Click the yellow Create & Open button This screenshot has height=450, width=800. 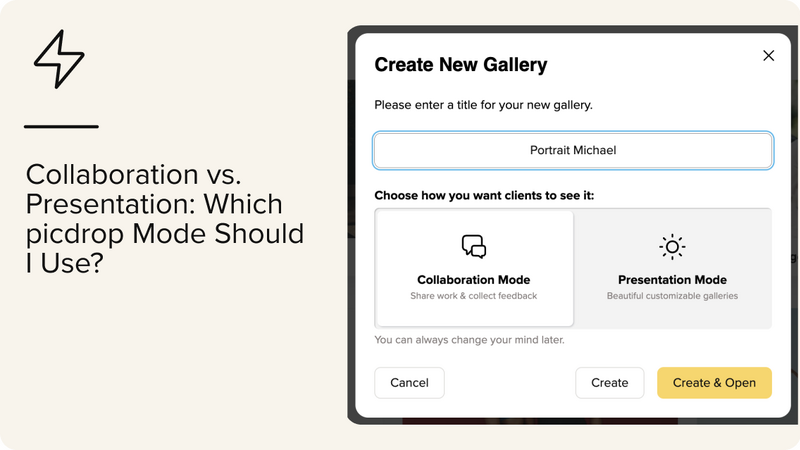(714, 383)
